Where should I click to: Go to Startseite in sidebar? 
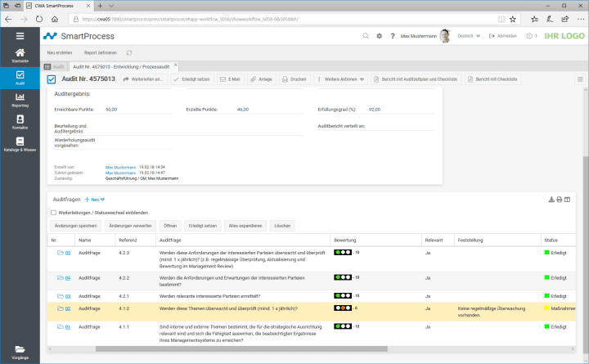pos(20,56)
